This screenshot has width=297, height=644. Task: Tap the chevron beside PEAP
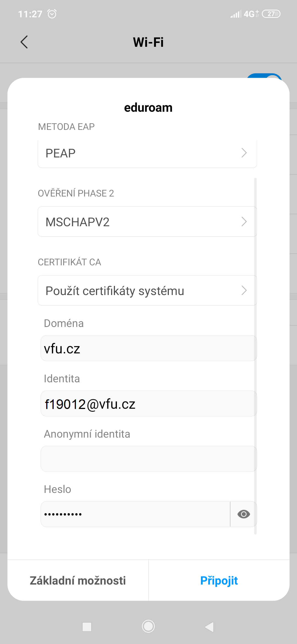point(244,153)
